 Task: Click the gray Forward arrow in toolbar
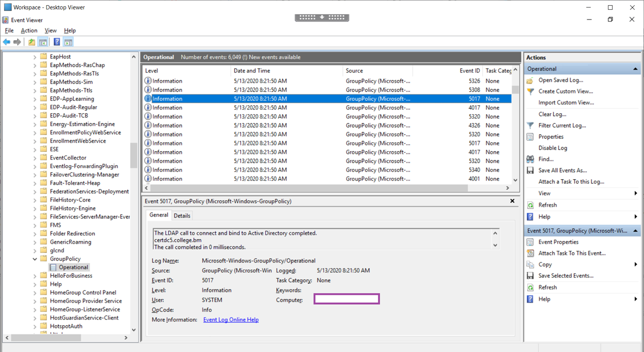tap(17, 42)
